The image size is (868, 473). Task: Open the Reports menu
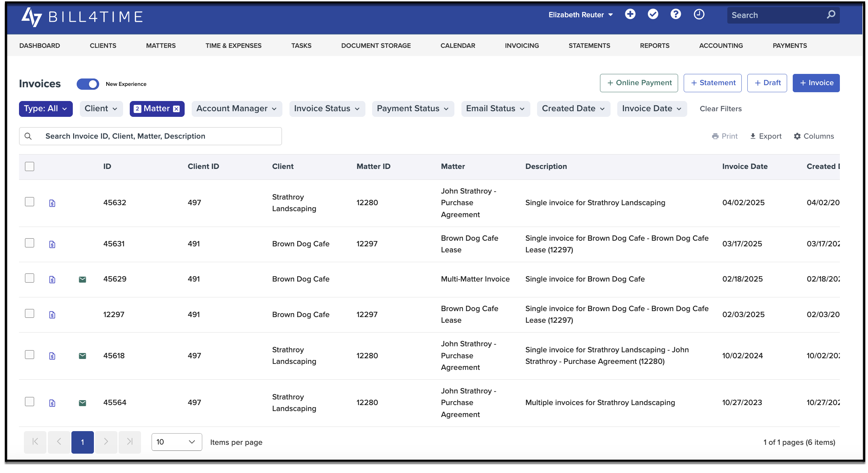tap(655, 45)
